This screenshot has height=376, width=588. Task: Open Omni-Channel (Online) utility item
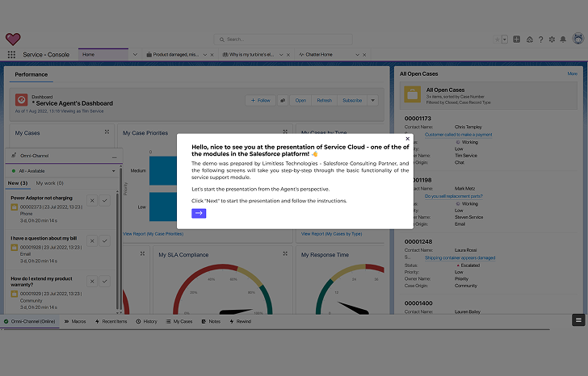click(x=30, y=321)
